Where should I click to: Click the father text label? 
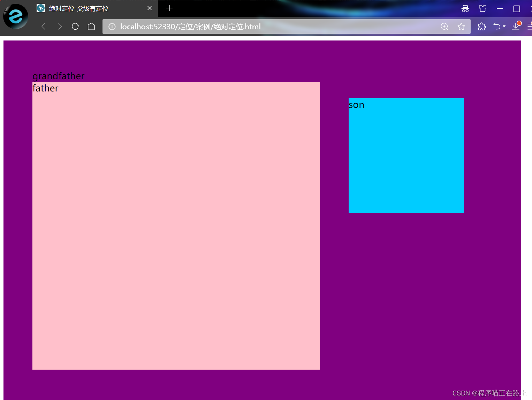pyautogui.click(x=45, y=88)
